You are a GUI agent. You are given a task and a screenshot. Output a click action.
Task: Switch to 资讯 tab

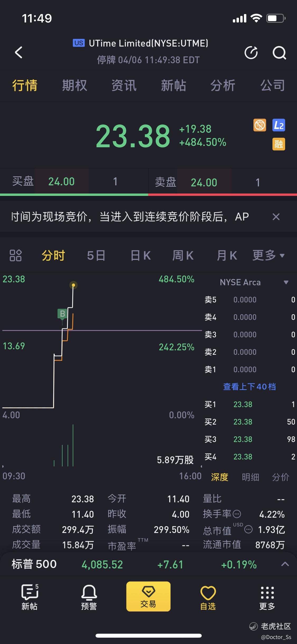(x=124, y=86)
